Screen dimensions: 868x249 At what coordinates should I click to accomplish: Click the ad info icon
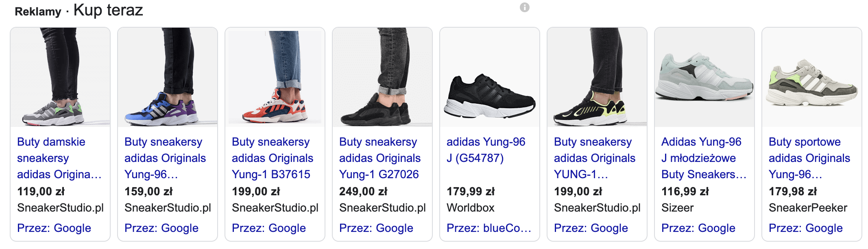(524, 7)
